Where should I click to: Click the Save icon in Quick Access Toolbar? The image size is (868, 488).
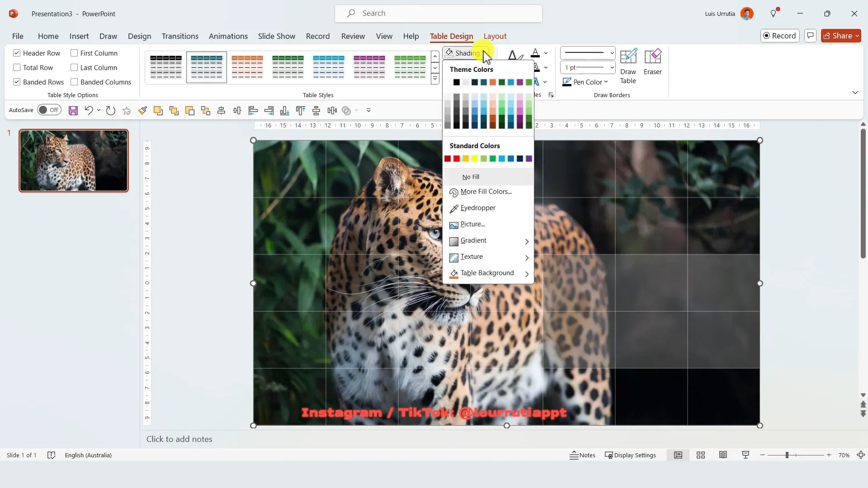[x=73, y=110]
